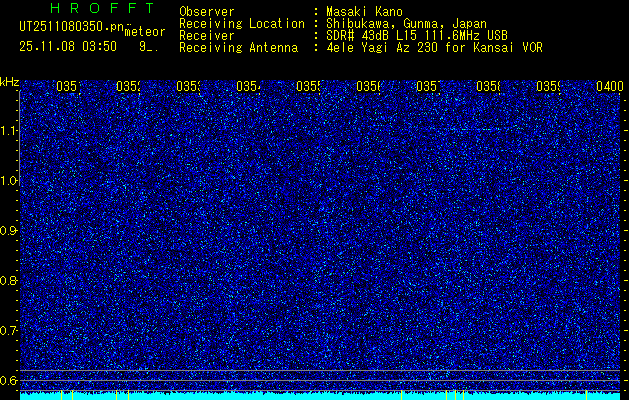Viewport: 629px width, 400px height.
Task: Click the 0354 time marker
Action: (x=248, y=86)
